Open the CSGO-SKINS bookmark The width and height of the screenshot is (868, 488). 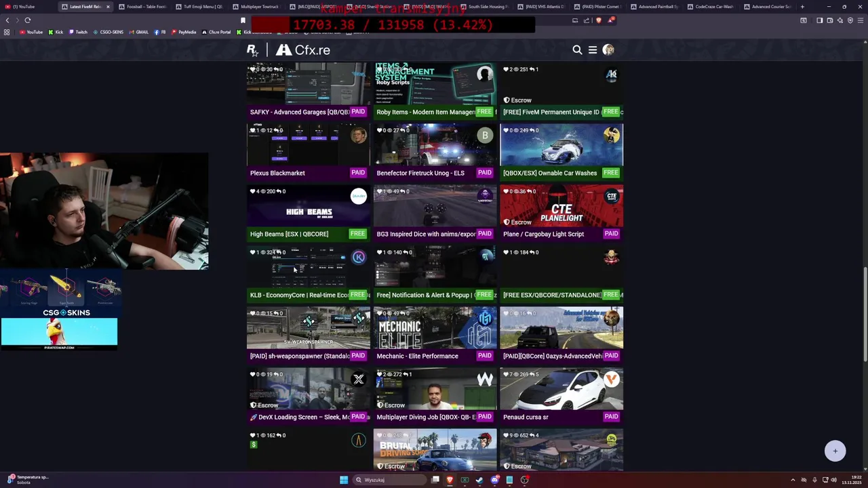[x=108, y=32]
